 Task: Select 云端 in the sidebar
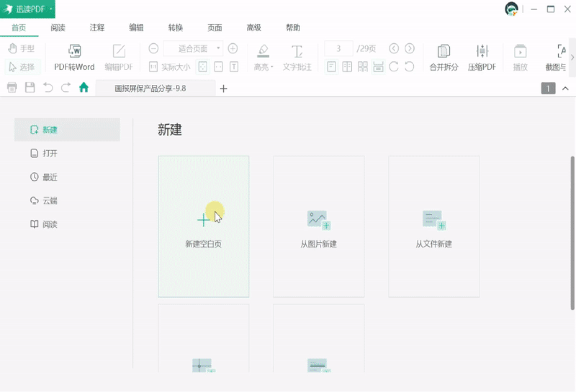[67, 201]
